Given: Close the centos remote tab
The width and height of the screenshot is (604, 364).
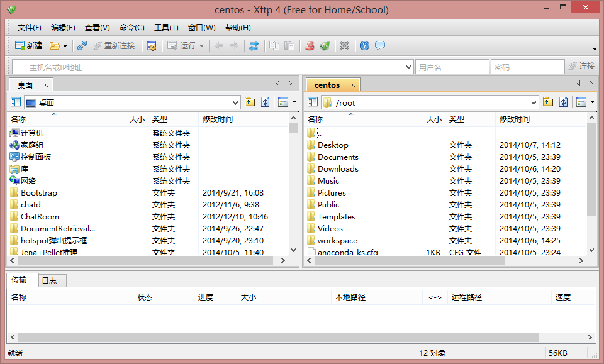Looking at the screenshot, I should tap(353, 85).
